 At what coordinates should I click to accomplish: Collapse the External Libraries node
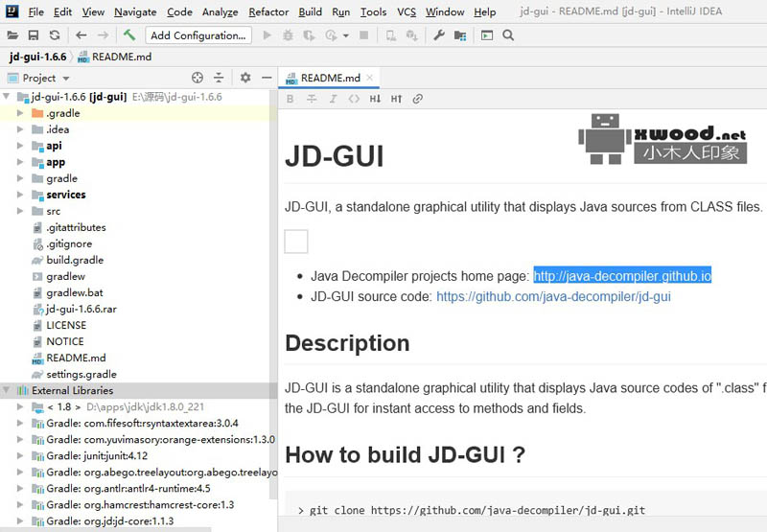click(x=7, y=390)
